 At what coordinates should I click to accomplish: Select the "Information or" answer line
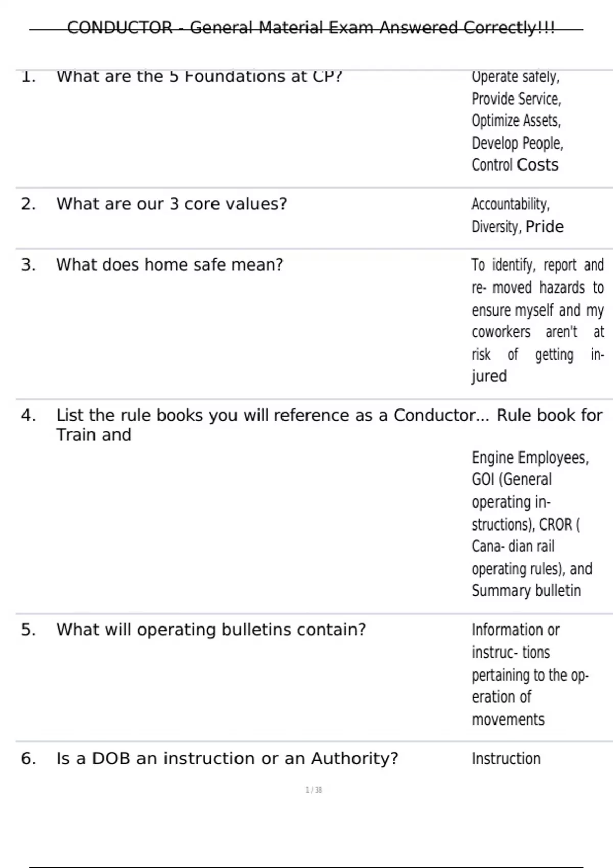coord(515,630)
